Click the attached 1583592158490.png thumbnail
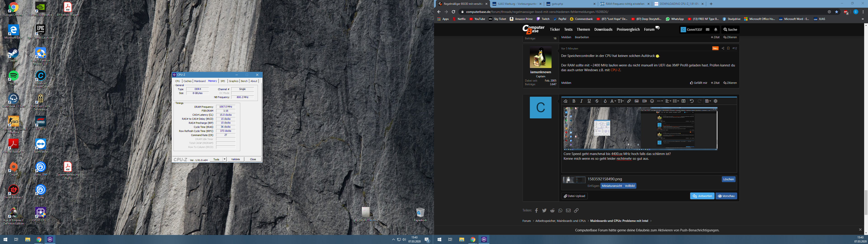Image resolution: width=868 pixels, height=244 pixels. coord(574,180)
